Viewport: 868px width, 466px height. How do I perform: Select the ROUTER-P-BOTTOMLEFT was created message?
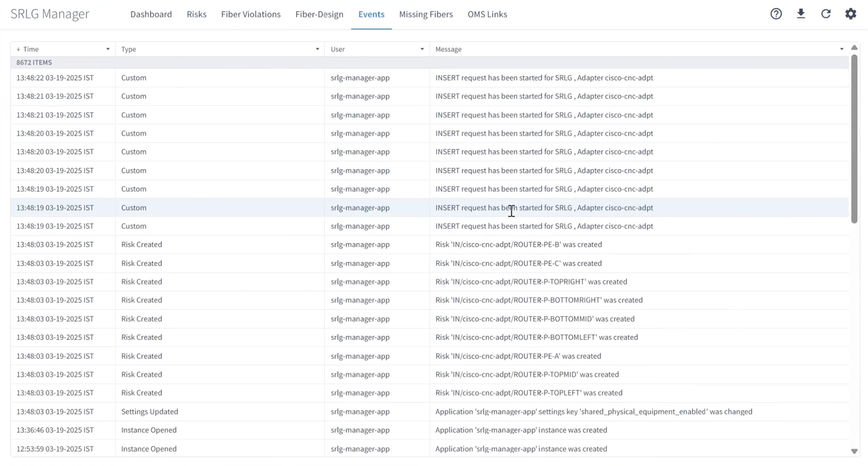coord(536,338)
